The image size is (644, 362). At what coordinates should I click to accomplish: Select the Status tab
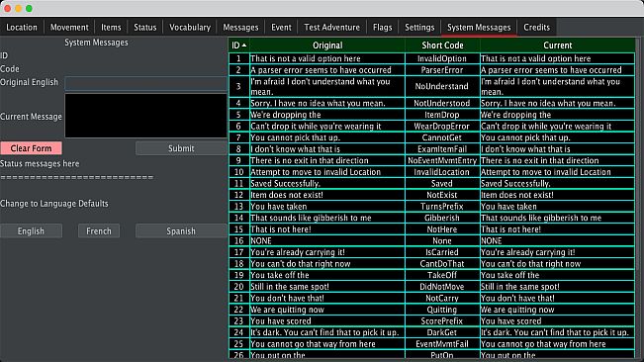(145, 28)
